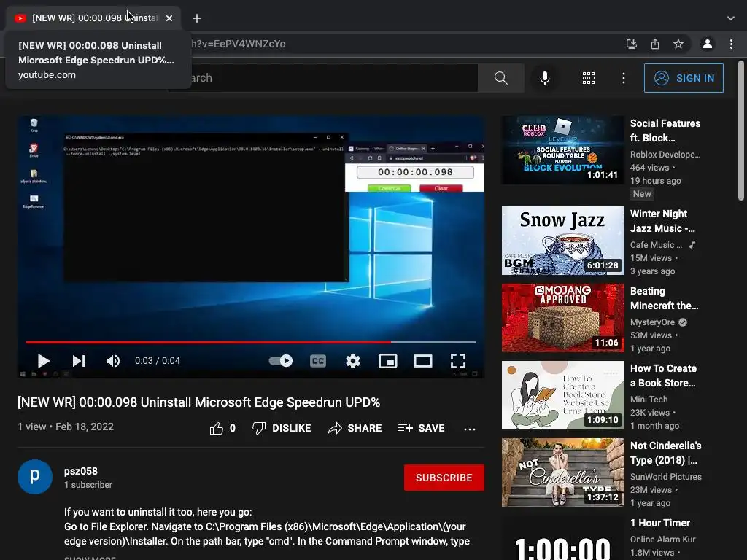Click SunWorld Pictures channel name
This screenshot has width=747, height=560.
666,477
